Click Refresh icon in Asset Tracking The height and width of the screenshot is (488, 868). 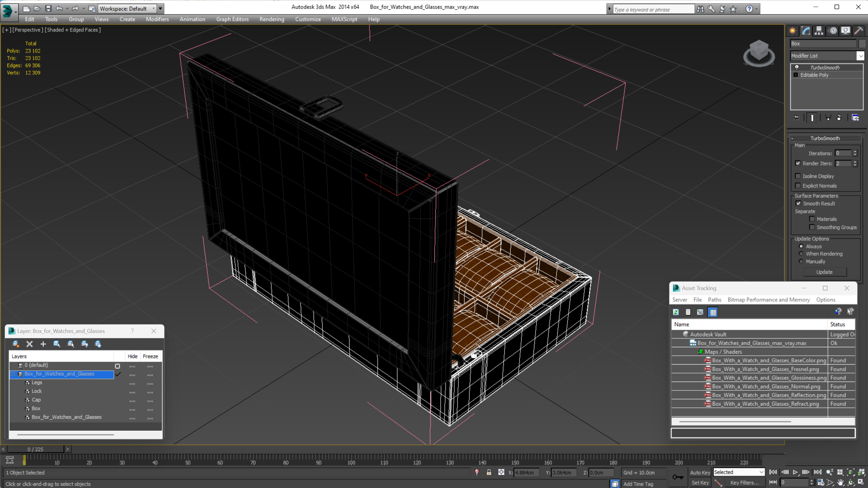click(676, 312)
